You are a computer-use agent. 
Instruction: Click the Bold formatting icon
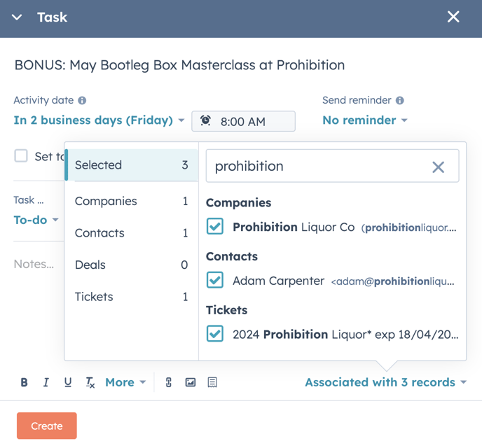click(x=25, y=382)
